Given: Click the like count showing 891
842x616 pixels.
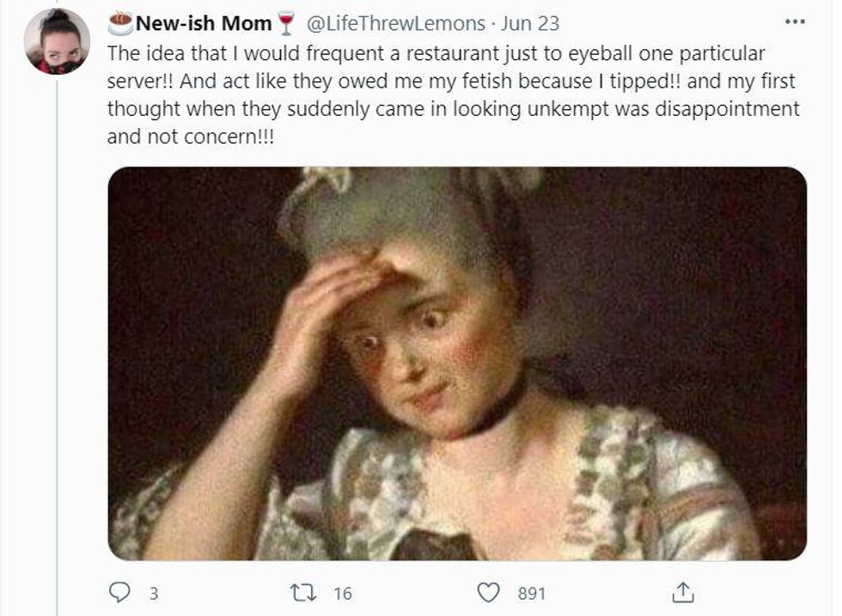Looking at the screenshot, I should (530, 593).
